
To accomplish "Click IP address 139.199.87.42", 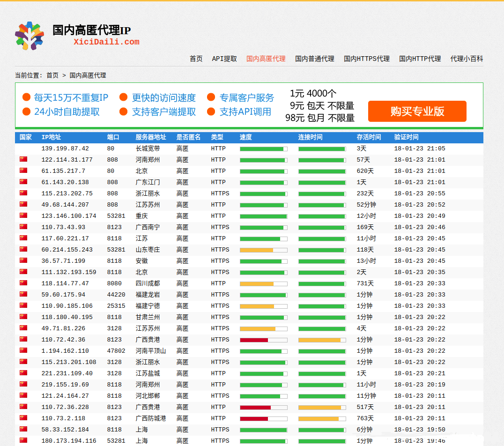I will coord(65,148).
